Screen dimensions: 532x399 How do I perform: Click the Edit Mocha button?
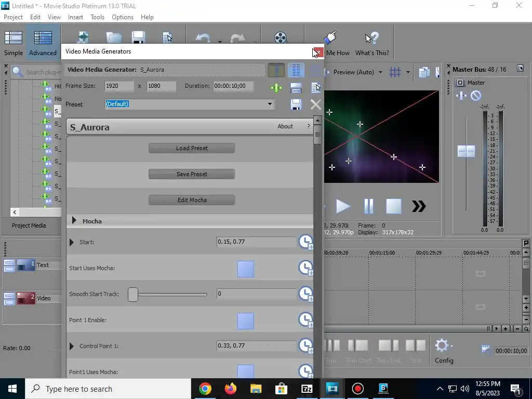[192, 200]
